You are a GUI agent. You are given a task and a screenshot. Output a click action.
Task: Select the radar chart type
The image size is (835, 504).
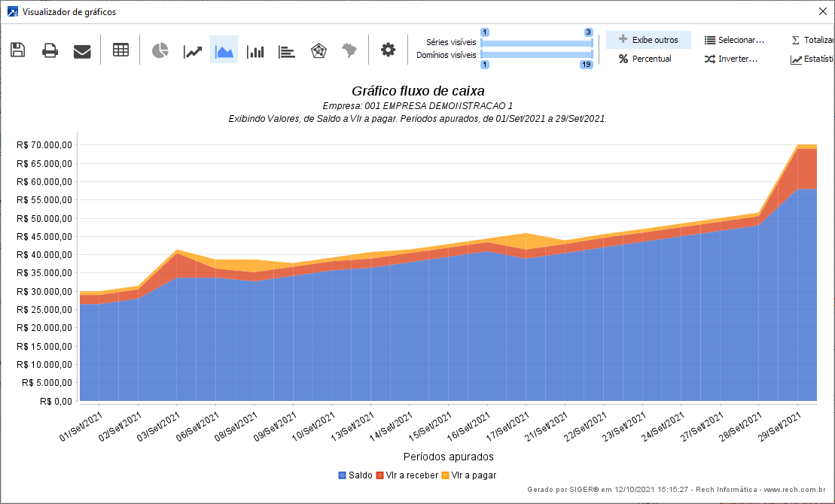(318, 50)
